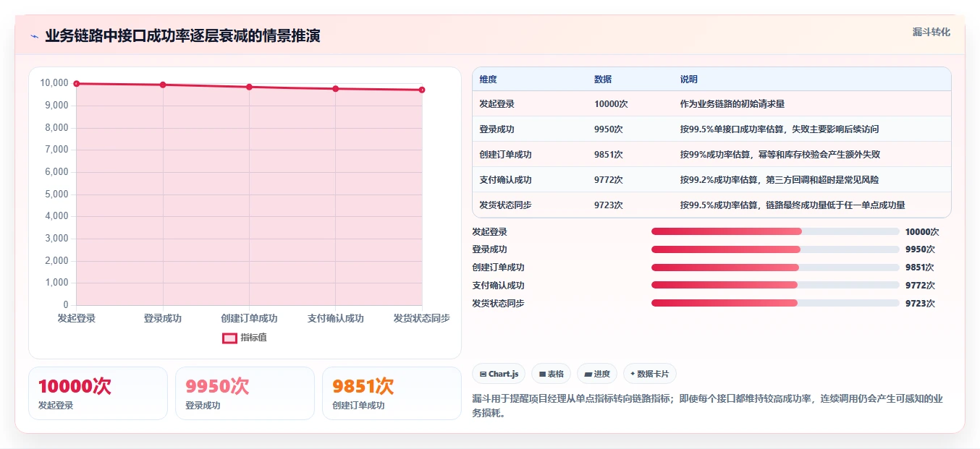Click the 发货状态同步 label on chart x-axis
This screenshot has width=980, height=449.
(x=422, y=318)
